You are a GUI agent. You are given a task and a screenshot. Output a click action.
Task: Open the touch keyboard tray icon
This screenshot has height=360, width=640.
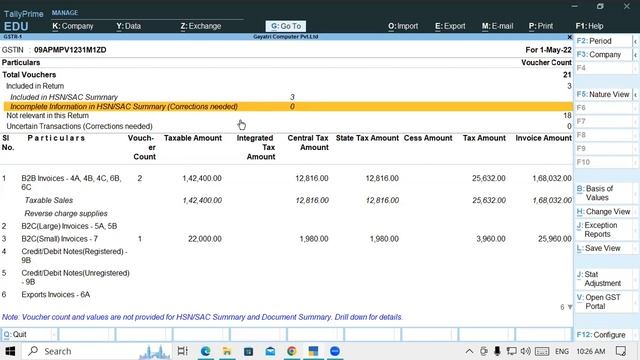(x=542, y=351)
